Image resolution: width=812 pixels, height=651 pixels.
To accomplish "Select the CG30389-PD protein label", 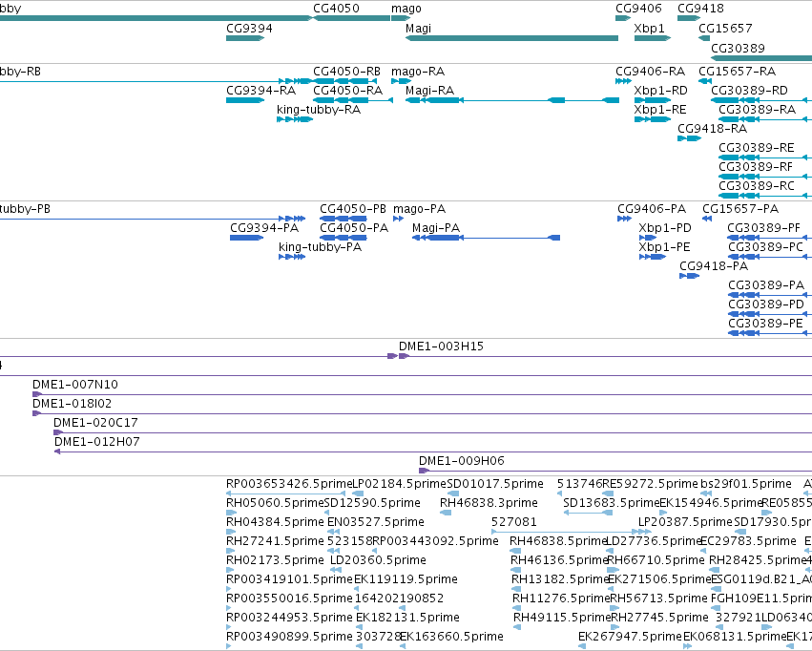I will coord(766,305).
